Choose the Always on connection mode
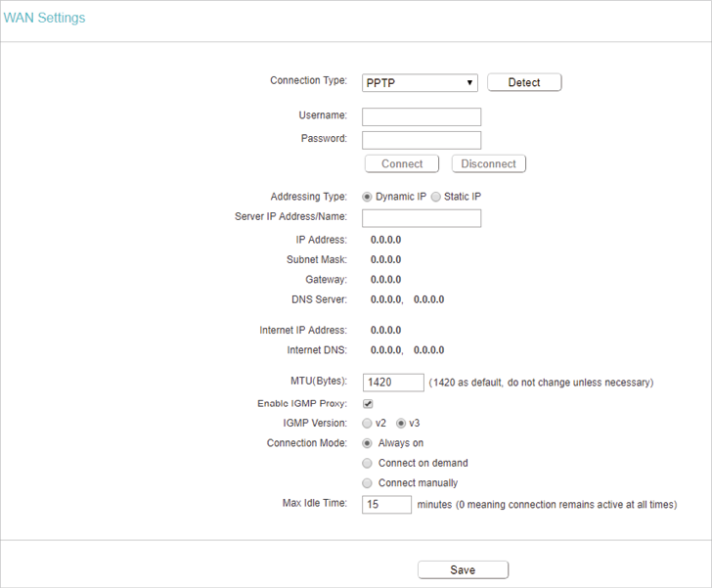The image size is (712, 588). (367, 443)
